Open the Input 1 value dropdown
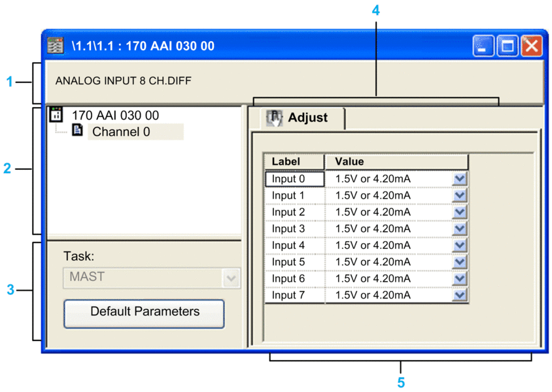 (459, 195)
